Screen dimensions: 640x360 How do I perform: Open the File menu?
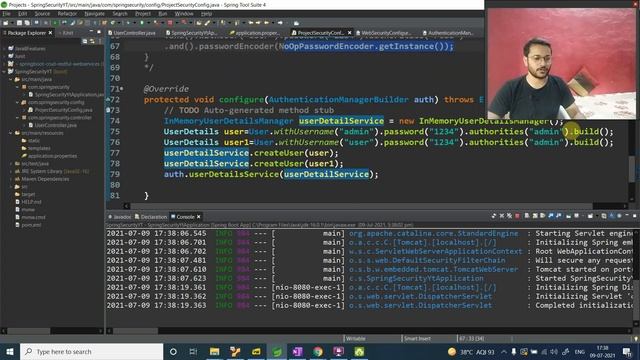7,13
